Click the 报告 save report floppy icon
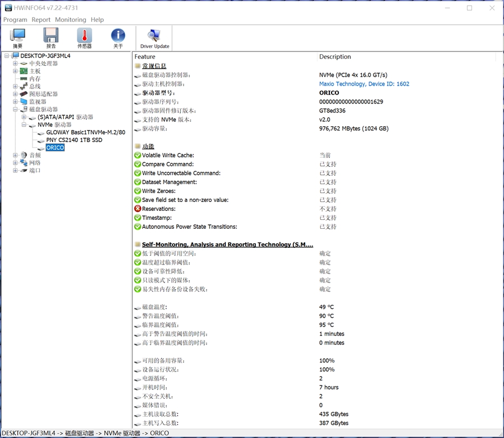This screenshot has width=504, height=438. (51, 38)
